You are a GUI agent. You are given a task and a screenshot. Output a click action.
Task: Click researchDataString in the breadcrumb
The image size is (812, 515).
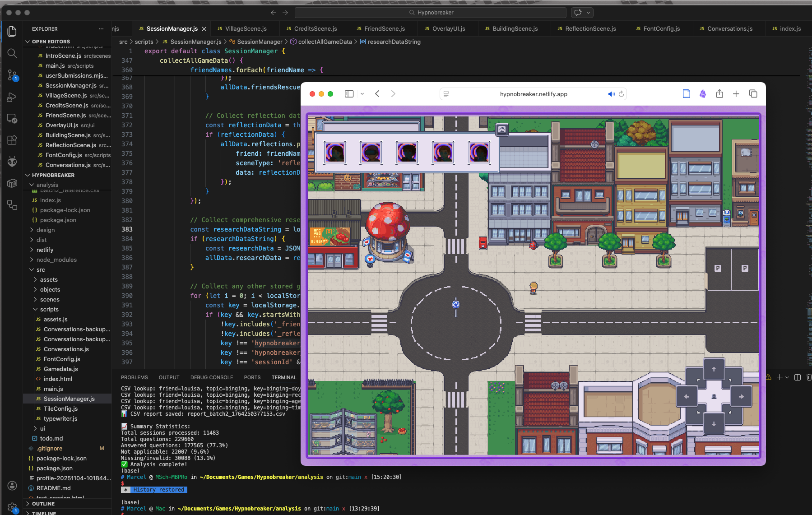[394, 42]
